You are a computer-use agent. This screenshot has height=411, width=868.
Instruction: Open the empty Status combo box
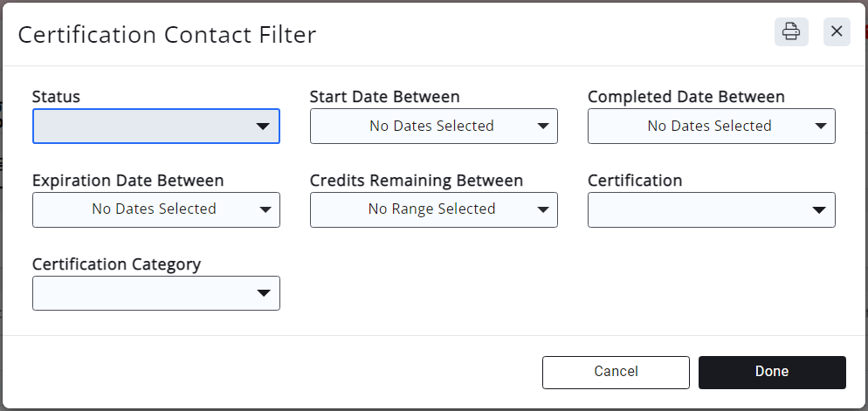click(144, 127)
